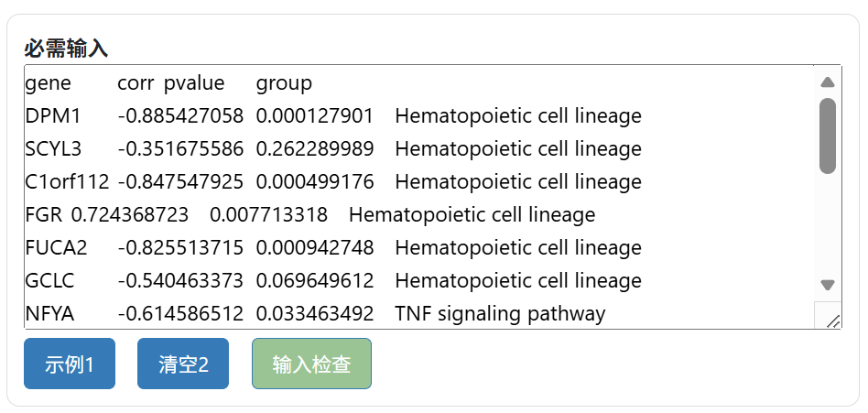Click the textarea resize grip handle
This screenshot has height=413, width=868.
[832, 320]
